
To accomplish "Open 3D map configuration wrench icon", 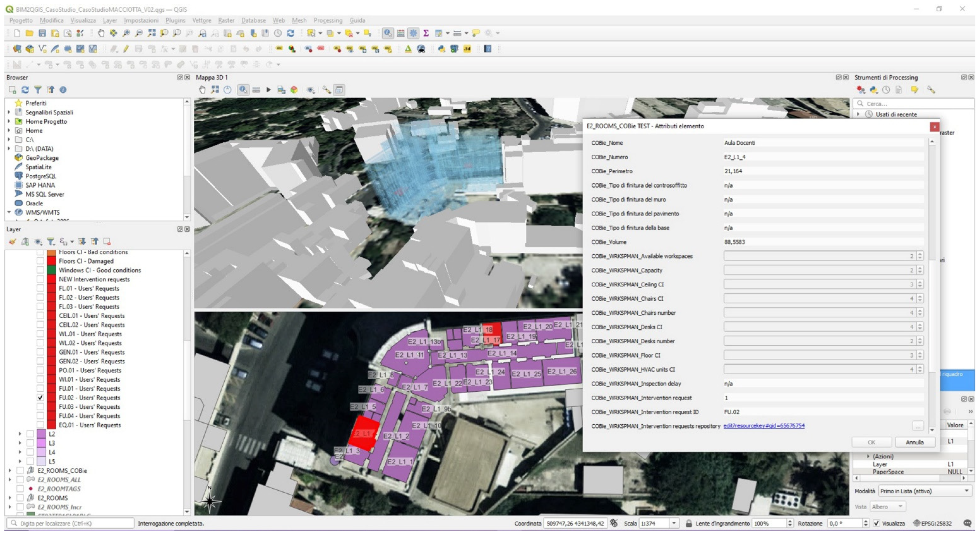I will click(326, 90).
